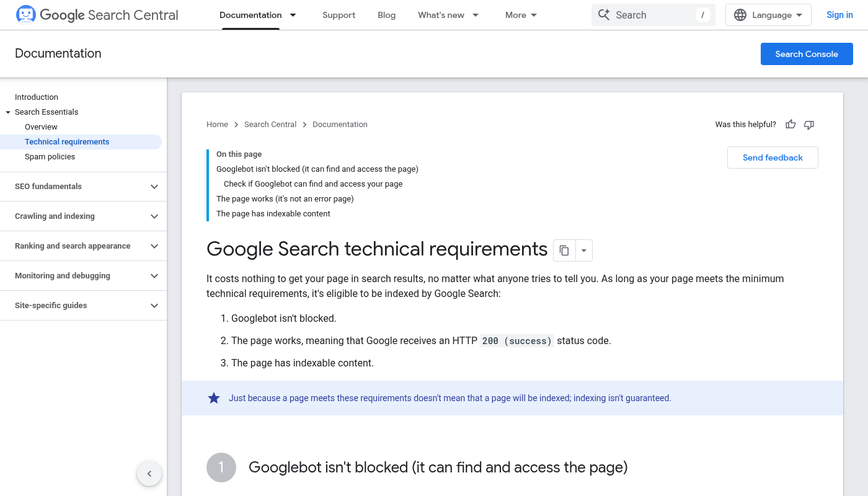
Task: Hide side navigation with the collapse arrow
Action: (149, 474)
